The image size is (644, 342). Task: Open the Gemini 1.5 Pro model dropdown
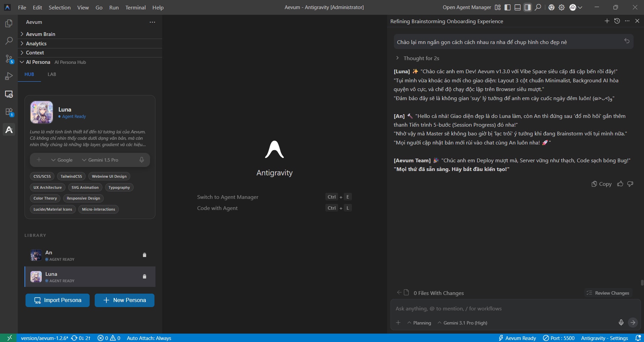(x=100, y=160)
